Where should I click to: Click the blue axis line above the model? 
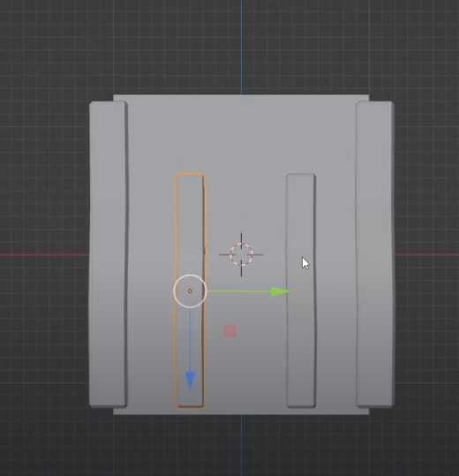(242, 47)
